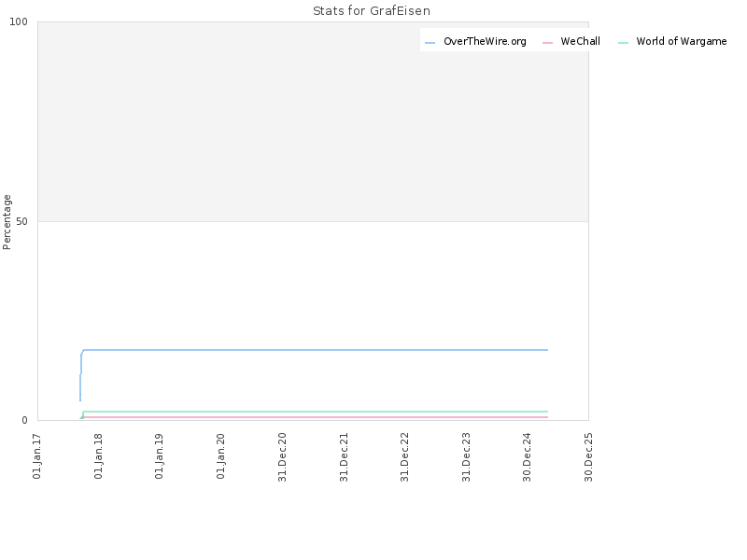
Task: Click the 01.Jan.18 date label
Action: 98,455
